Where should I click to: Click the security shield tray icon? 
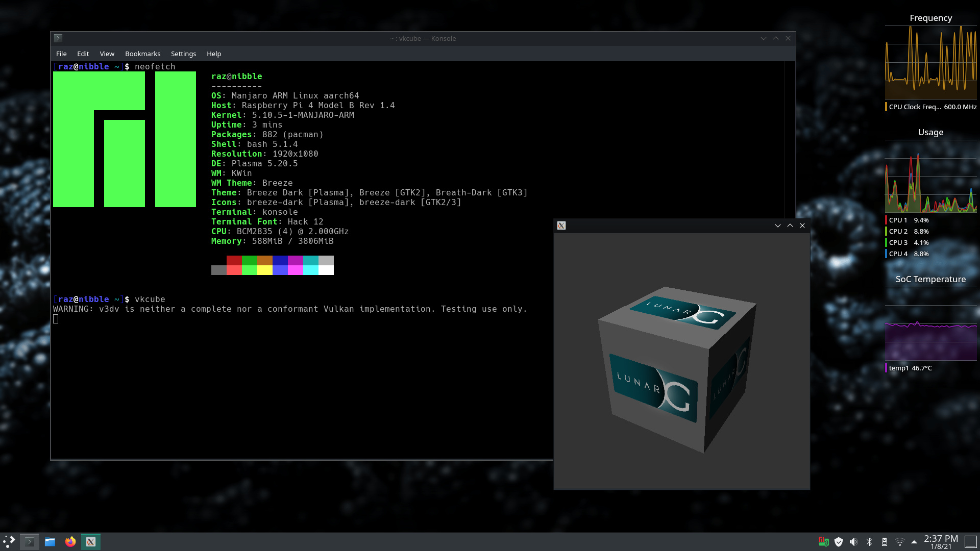[839, 542]
